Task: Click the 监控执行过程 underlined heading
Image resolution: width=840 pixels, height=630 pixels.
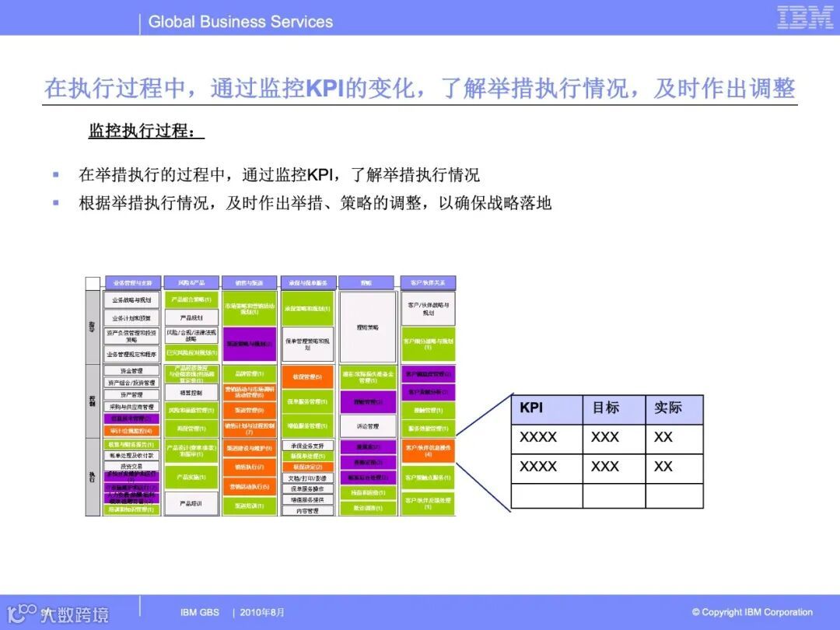Action: coord(145,130)
